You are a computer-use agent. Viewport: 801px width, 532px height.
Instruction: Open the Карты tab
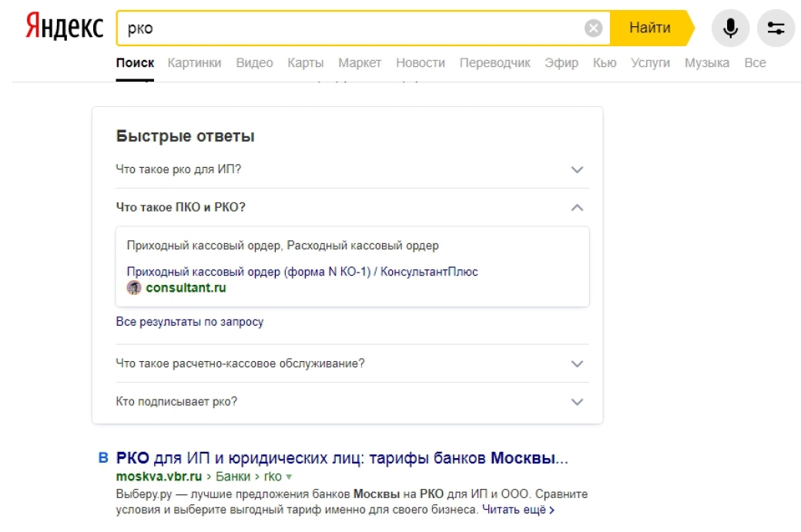pos(305,63)
